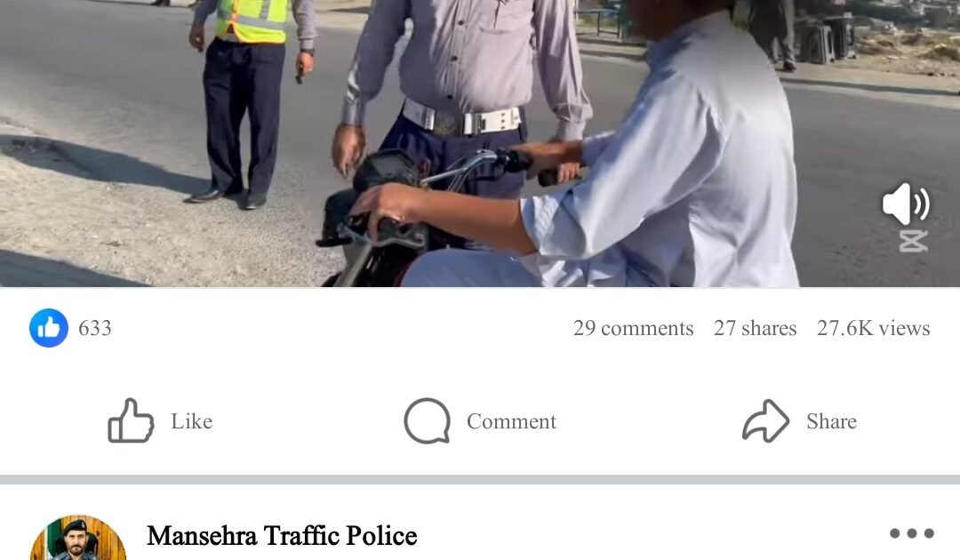View the 633 reactions count

click(95, 328)
